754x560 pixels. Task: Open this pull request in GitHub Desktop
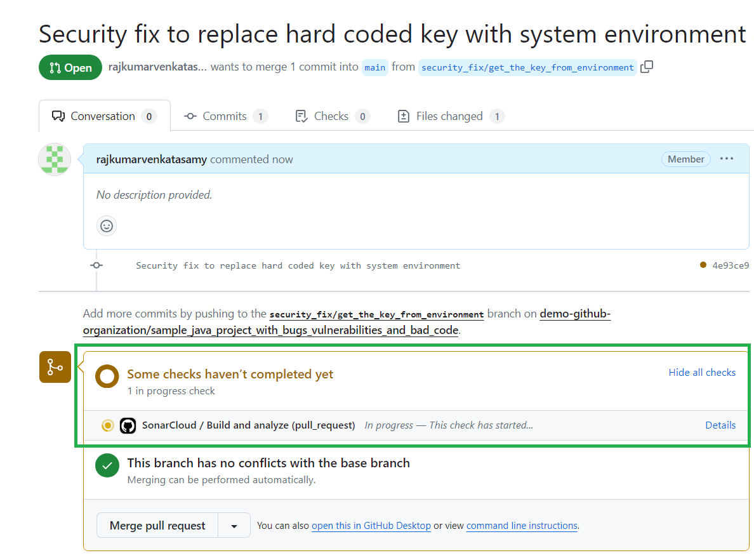[x=371, y=525]
